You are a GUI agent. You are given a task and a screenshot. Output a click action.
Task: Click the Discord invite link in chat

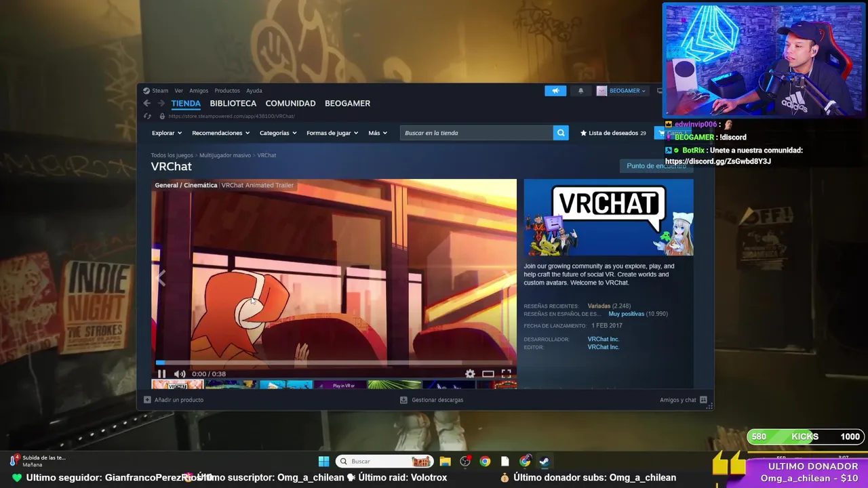point(718,161)
